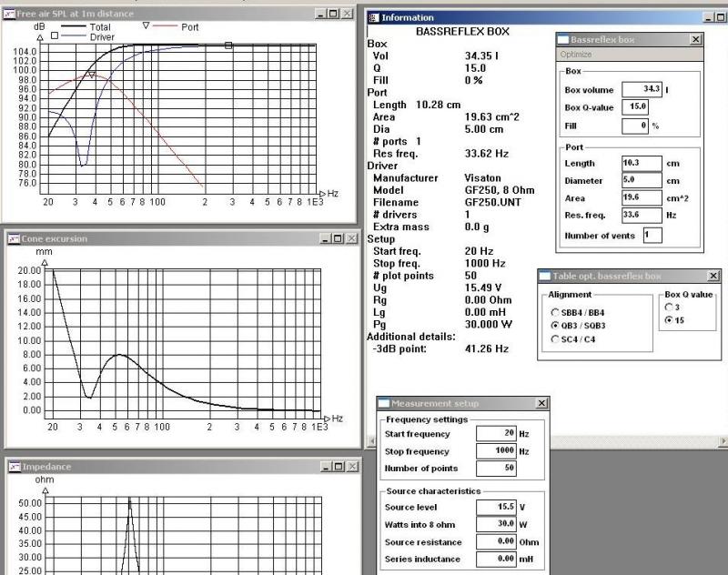Click the Cone excursion window title icon

(x=14, y=238)
